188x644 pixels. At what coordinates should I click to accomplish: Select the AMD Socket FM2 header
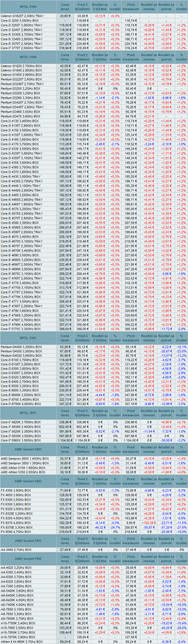click(x=28, y=559)
